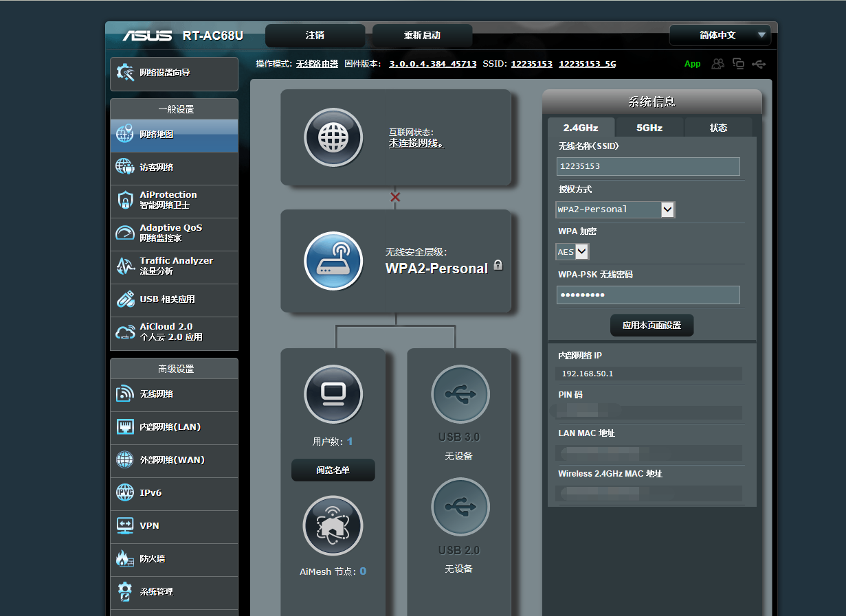
Task: Select the USB 2.0 port icon
Action: pos(460,507)
